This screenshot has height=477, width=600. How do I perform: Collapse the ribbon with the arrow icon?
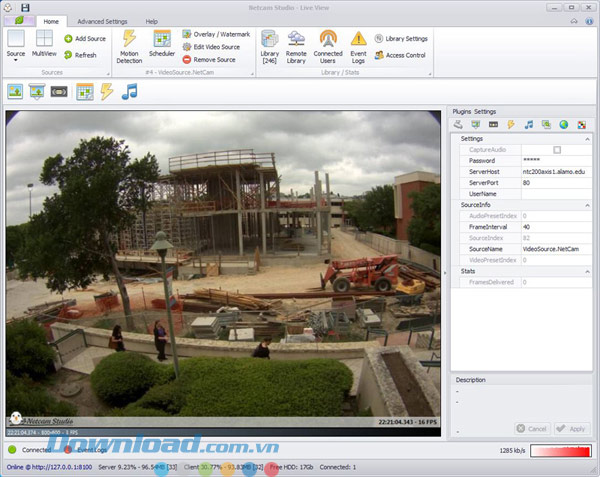[x=574, y=21]
